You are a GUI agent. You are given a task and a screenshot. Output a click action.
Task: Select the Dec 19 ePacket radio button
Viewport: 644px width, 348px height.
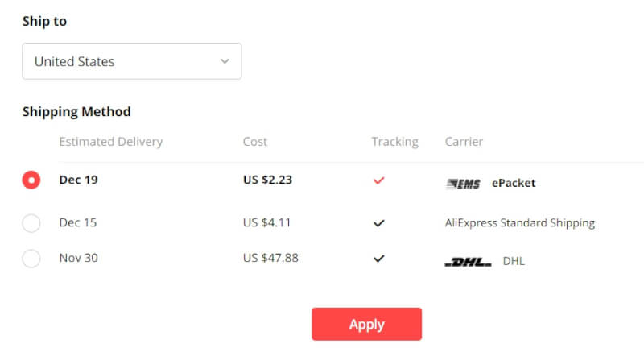click(31, 180)
